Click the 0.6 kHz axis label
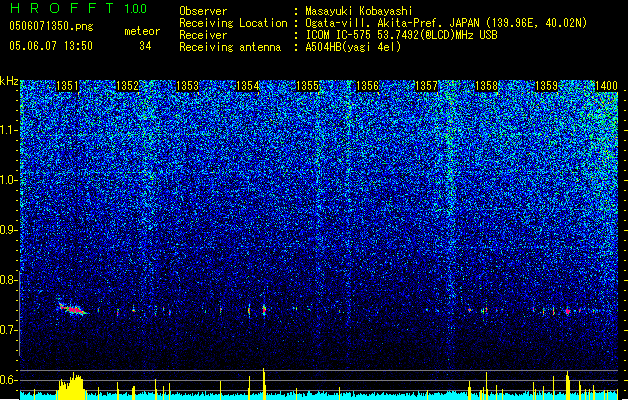 pyautogui.click(x=9, y=380)
